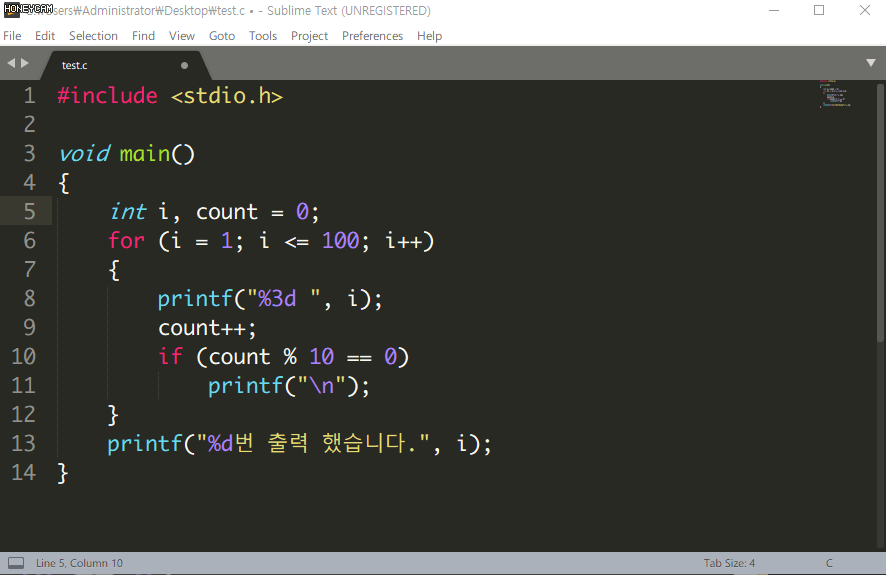Open the tab list dropdown arrow
Image resolution: width=886 pixels, height=575 pixels.
[x=871, y=63]
